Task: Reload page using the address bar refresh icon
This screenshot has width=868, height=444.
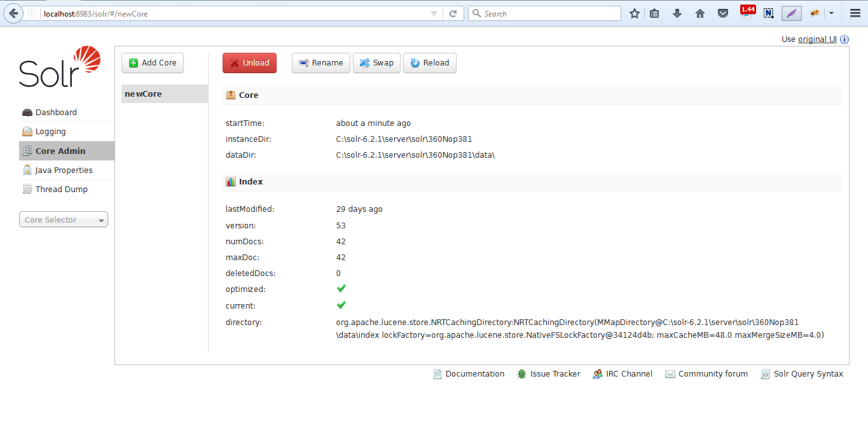Action: pos(453,13)
